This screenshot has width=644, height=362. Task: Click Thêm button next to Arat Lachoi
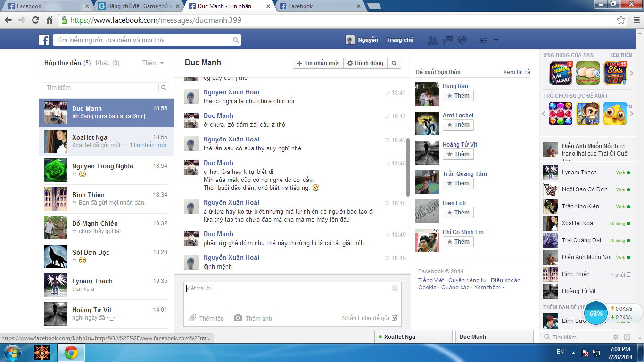[x=458, y=125]
